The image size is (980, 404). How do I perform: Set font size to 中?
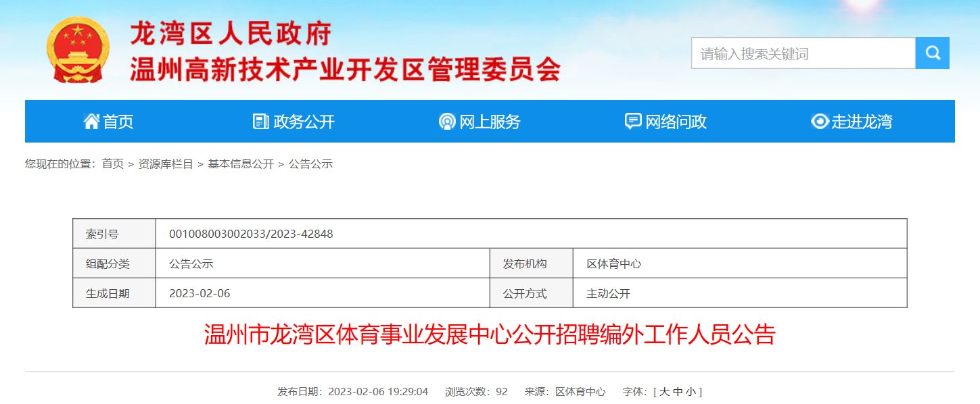point(678,392)
